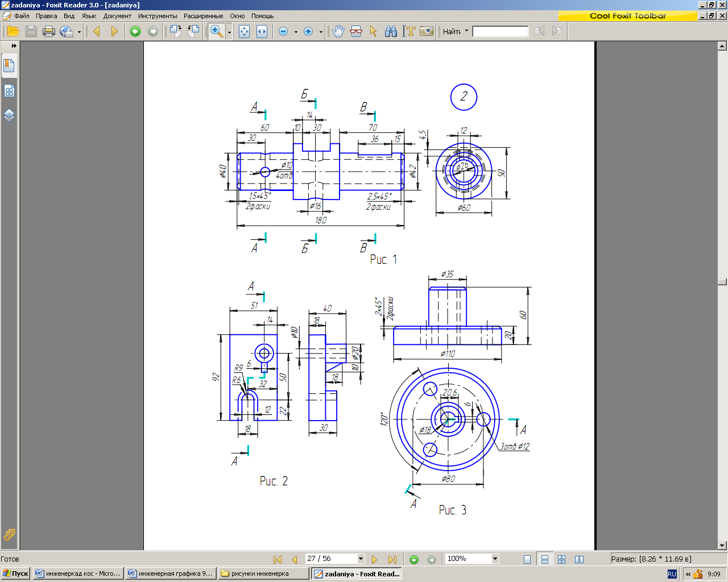Viewport: 728px width, 582px height.
Task: Click the red glasses reading icon
Action: 356,31
